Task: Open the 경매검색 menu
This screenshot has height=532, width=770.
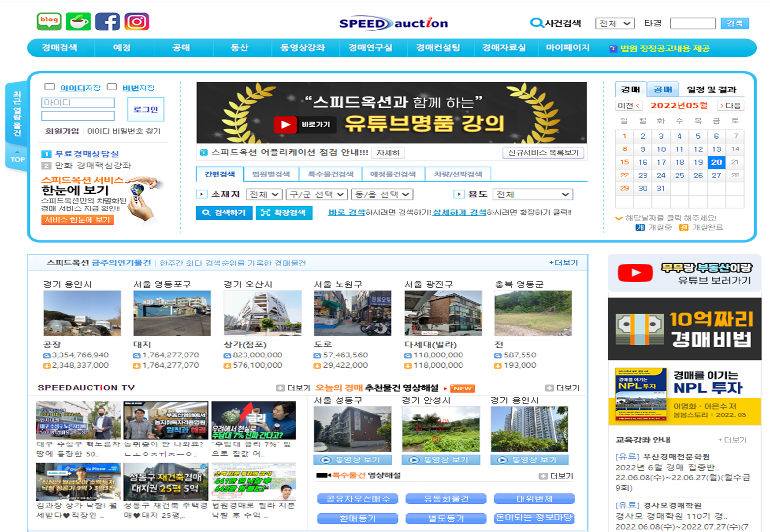Action: [x=59, y=48]
